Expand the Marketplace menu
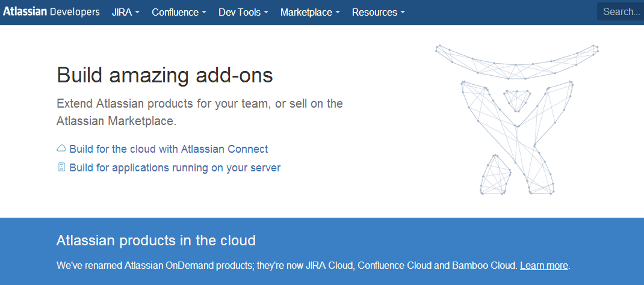The image size is (644, 285). click(x=310, y=12)
